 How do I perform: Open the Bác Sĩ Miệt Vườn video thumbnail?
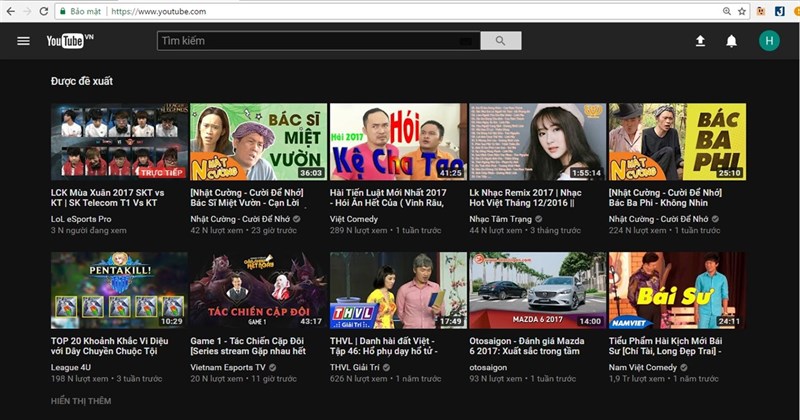[x=258, y=141]
